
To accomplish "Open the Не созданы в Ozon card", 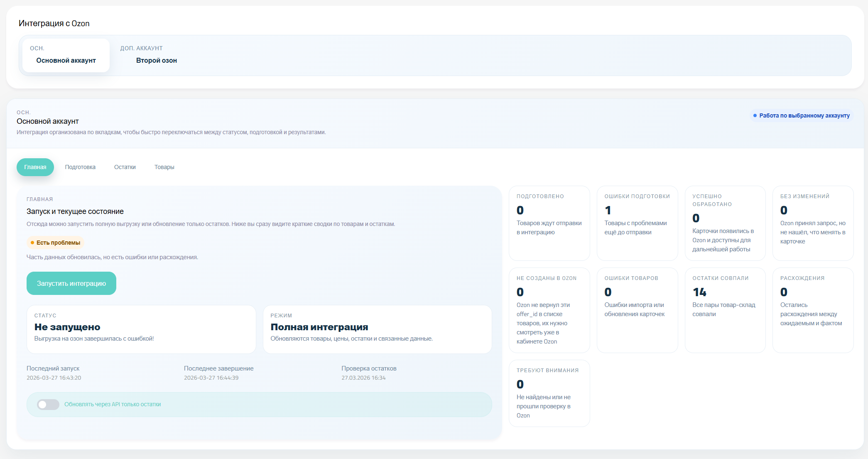I will click(549, 310).
